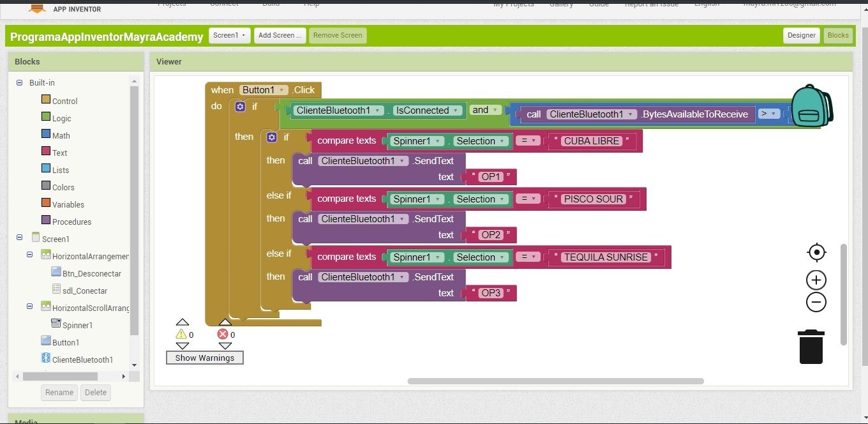Click the viewer horizontal scrollbar
Image resolution: width=868 pixels, height=424 pixels.
pos(555,381)
